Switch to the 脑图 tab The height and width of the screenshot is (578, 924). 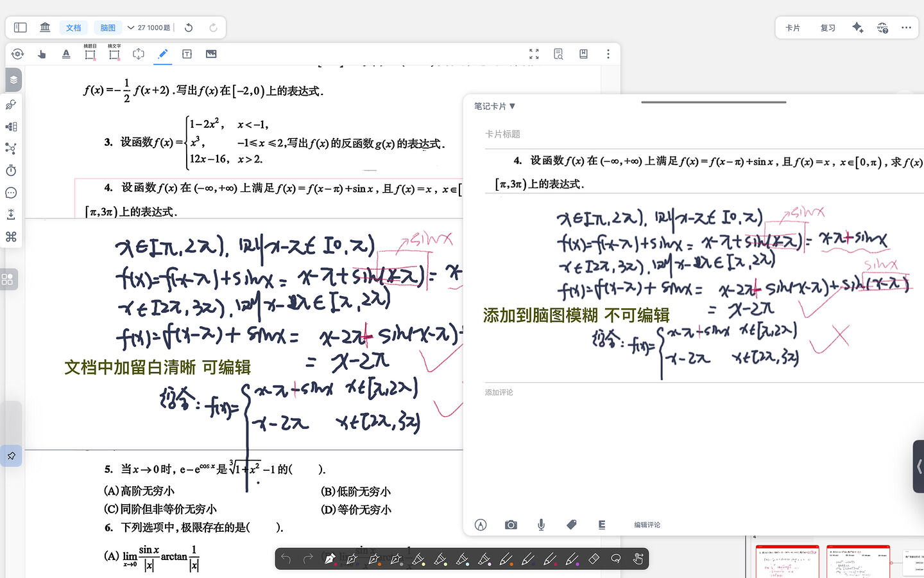tap(107, 27)
